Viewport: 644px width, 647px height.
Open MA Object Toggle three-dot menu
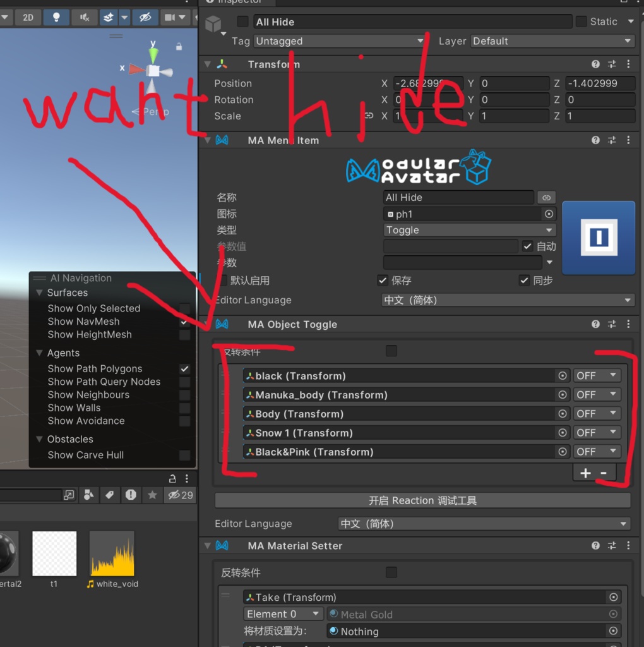pos(628,324)
